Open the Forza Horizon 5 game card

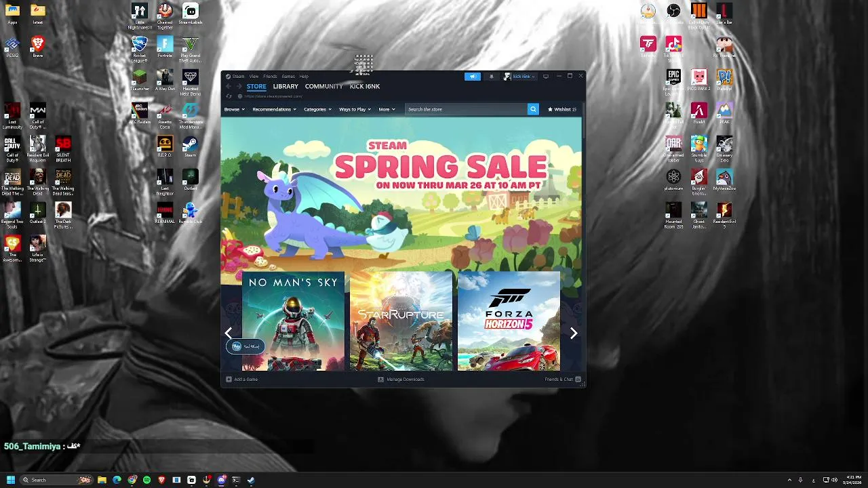coord(509,321)
